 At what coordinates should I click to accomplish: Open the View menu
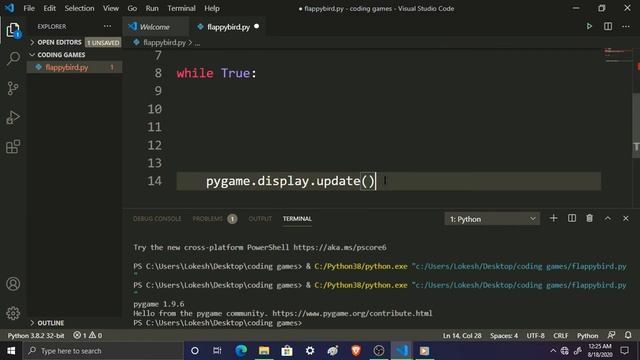point(111,8)
